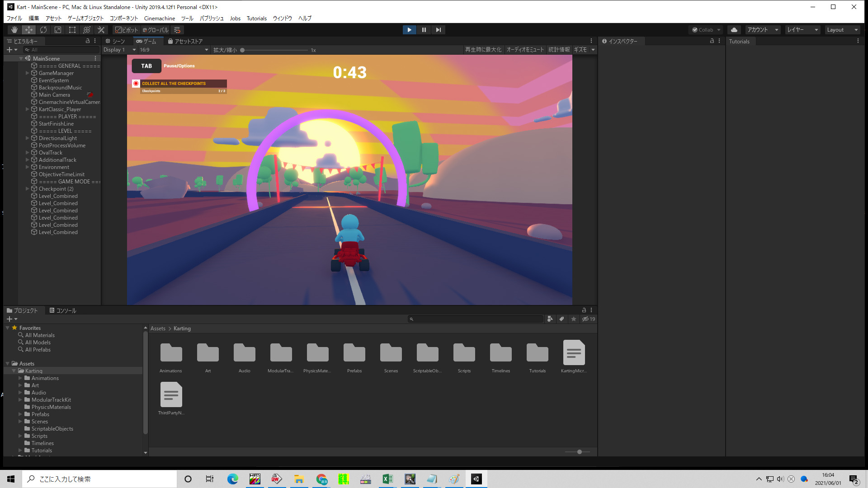The image size is (868, 488).
Task: Toggle Pivot handle position button
Action: pyautogui.click(x=126, y=30)
